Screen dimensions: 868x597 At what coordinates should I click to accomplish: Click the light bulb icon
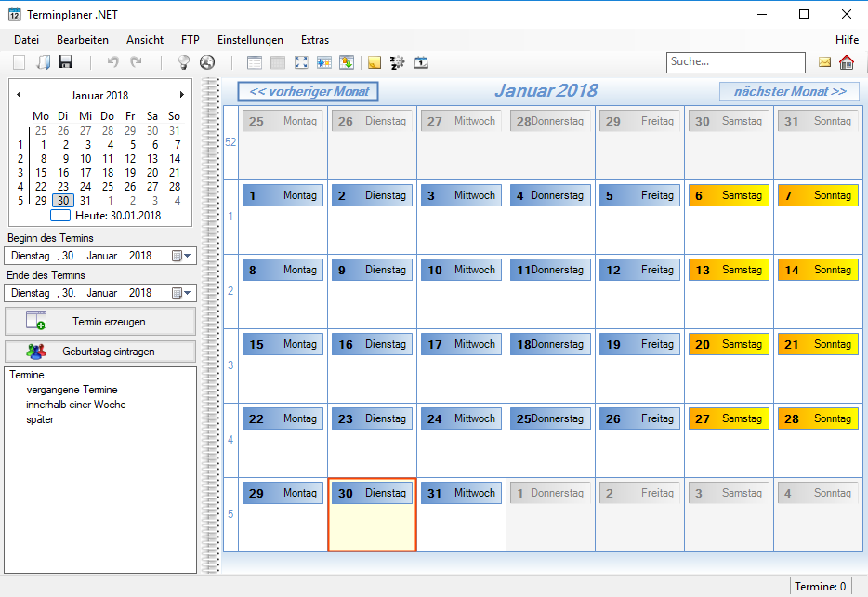(183, 62)
